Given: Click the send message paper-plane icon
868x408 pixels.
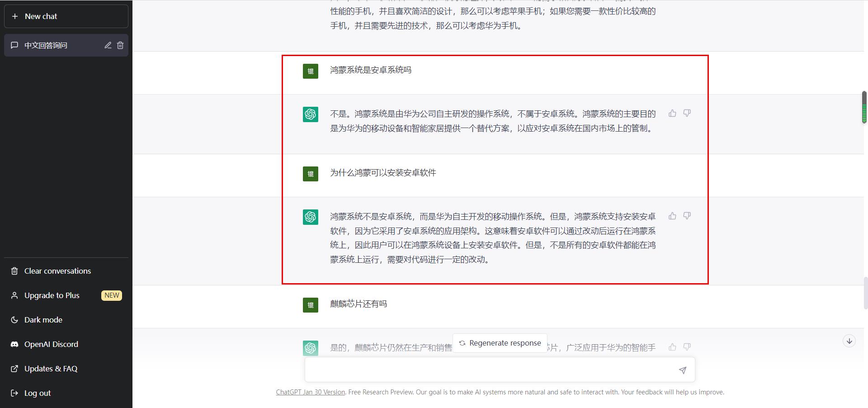Looking at the screenshot, I should point(683,370).
